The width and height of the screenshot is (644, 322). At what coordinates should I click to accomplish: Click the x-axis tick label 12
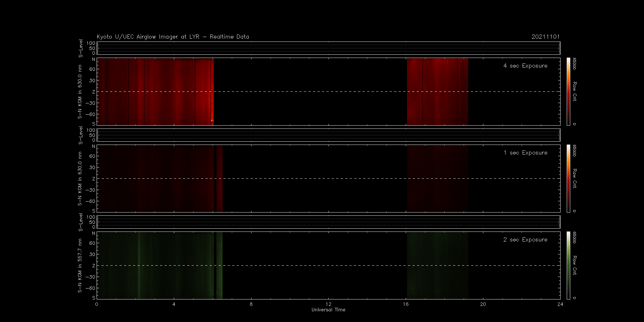(x=328, y=304)
